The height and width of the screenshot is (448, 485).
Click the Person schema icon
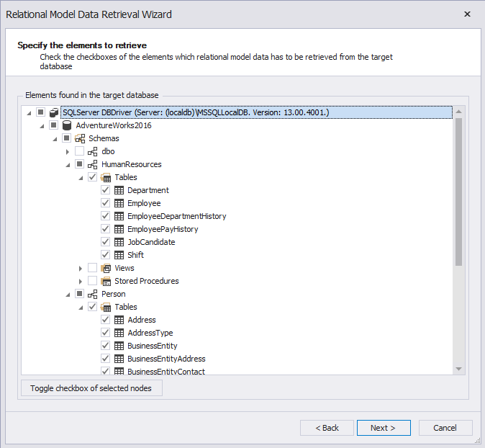[x=93, y=294]
